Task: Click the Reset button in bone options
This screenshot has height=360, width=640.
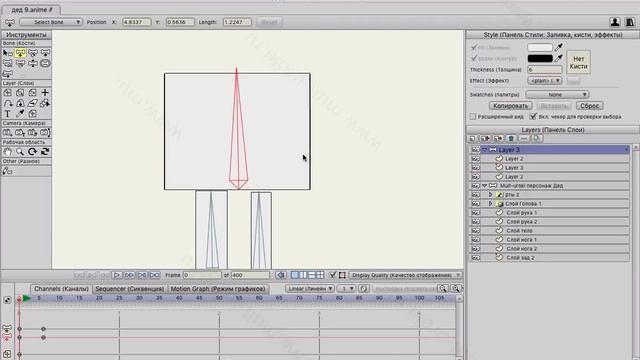Action: tap(269, 22)
